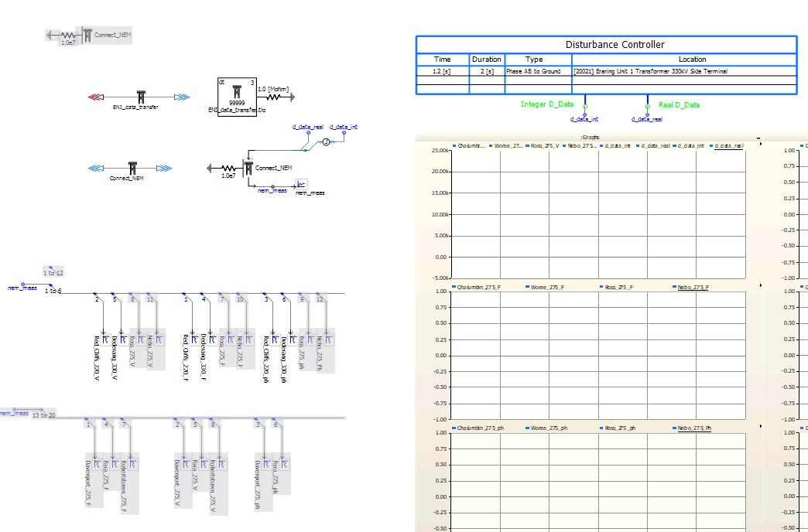808x532 pixels.
Task: Select the 1.0 [Mohm] resistor
Action: (274, 97)
